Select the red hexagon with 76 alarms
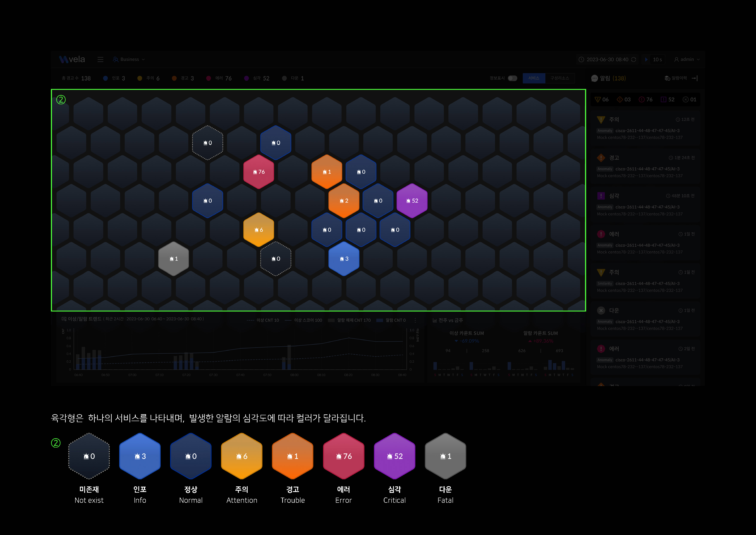 [x=258, y=172]
